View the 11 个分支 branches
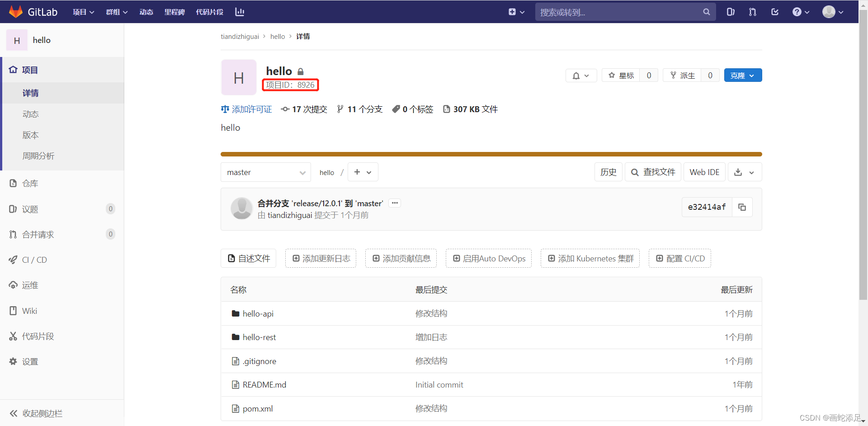The image size is (868, 426). pos(360,109)
